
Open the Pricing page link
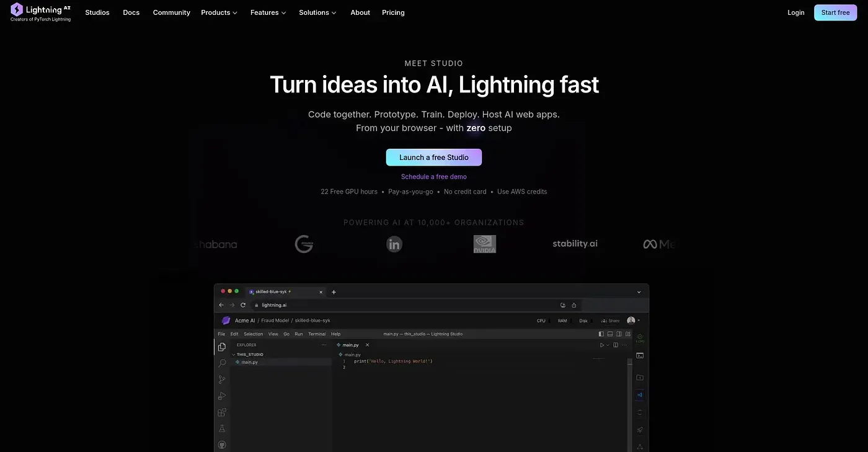point(393,12)
